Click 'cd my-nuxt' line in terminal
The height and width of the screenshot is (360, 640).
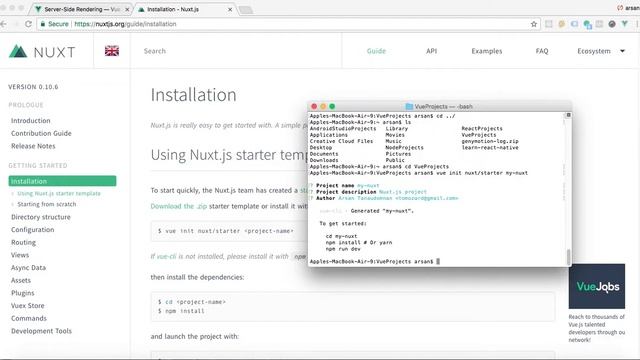point(341,236)
